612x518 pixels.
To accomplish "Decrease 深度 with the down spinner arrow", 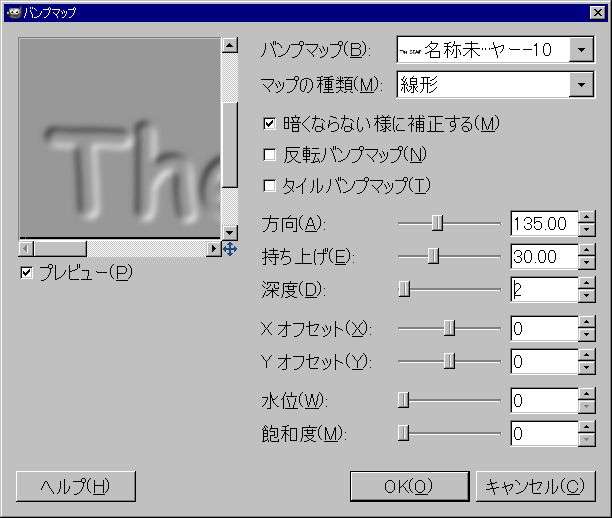I will [x=587, y=296].
